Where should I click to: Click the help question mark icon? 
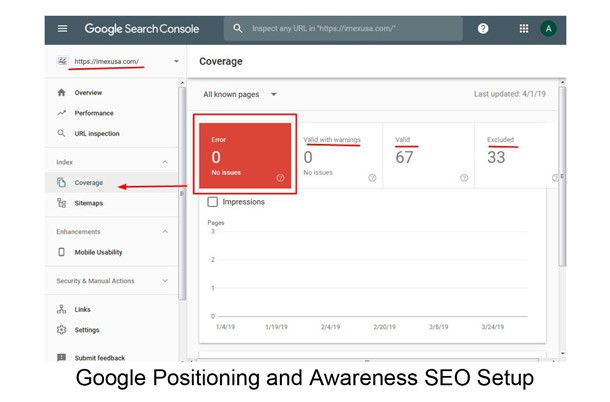click(483, 28)
